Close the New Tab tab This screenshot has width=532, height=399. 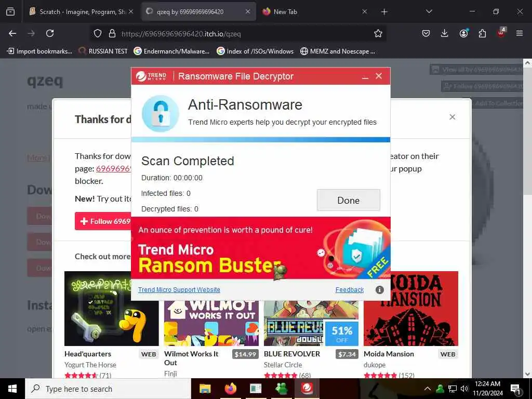[x=364, y=11]
